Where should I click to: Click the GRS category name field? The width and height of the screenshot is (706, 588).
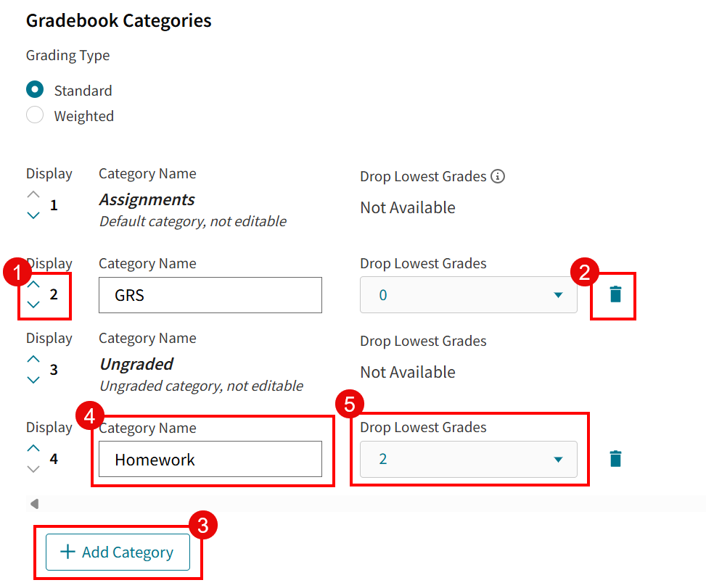[x=210, y=295]
